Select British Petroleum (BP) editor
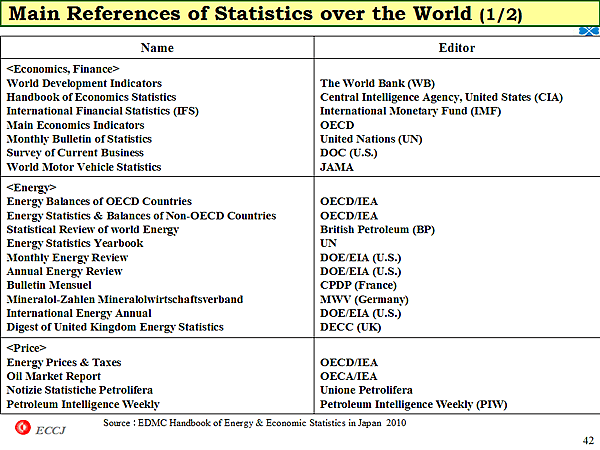Viewport: 600px width, 450px height. point(377,230)
